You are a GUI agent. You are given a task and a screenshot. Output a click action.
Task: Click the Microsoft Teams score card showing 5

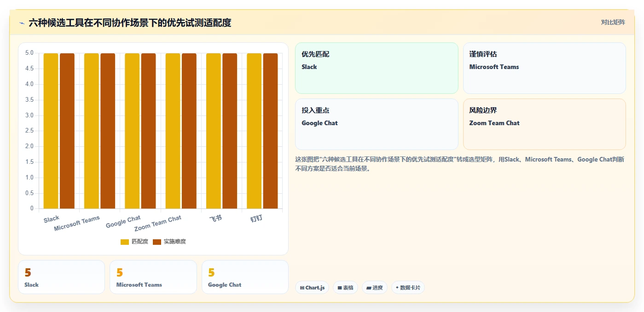[153, 277]
